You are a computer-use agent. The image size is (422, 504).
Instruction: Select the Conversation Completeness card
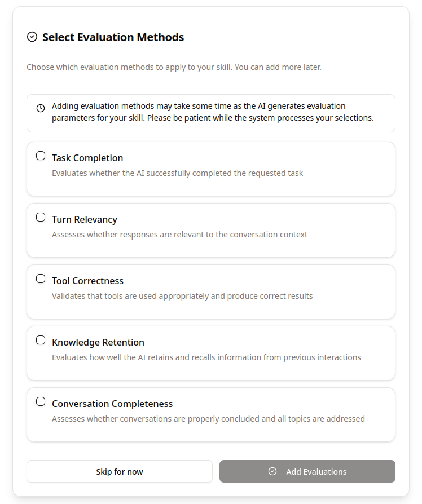(x=211, y=414)
